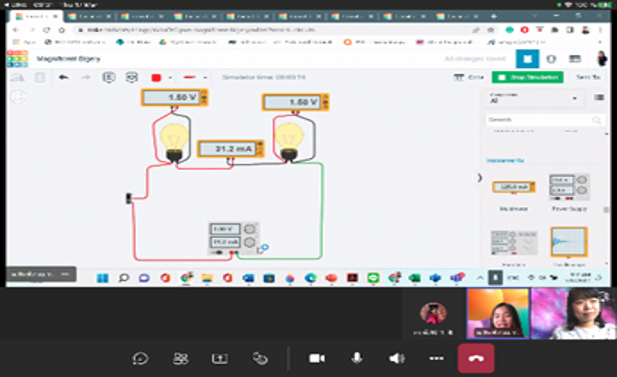Open the Code editor panel
The height and width of the screenshot is (377, 617).
[469, 77]
